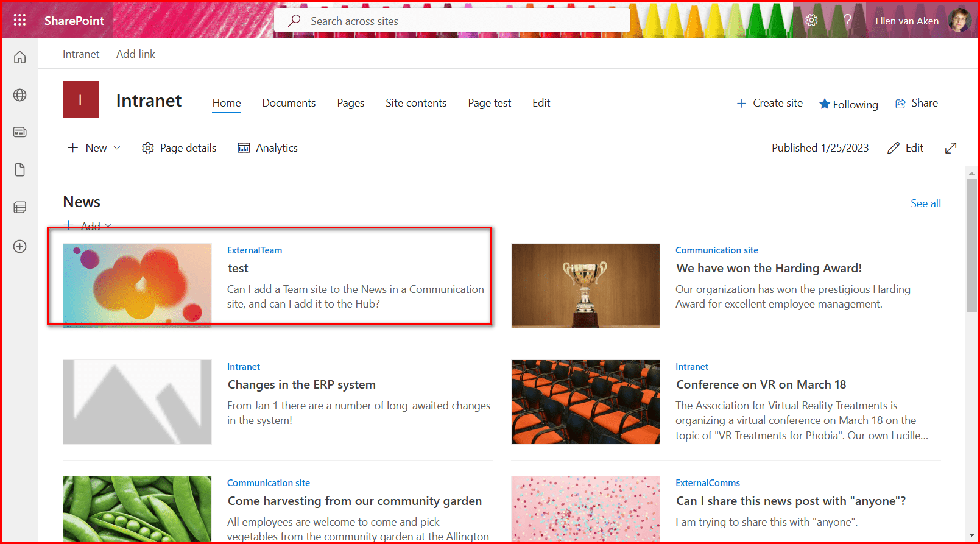
Task: Click the plus icon beside Create site
Action: click(x=741, y=104)
